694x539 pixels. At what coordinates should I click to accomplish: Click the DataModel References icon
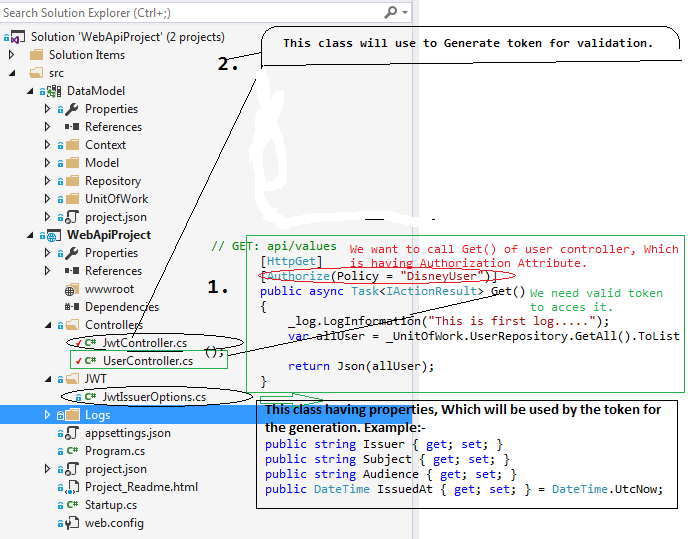pyautogui.click(x=72, y=127)
